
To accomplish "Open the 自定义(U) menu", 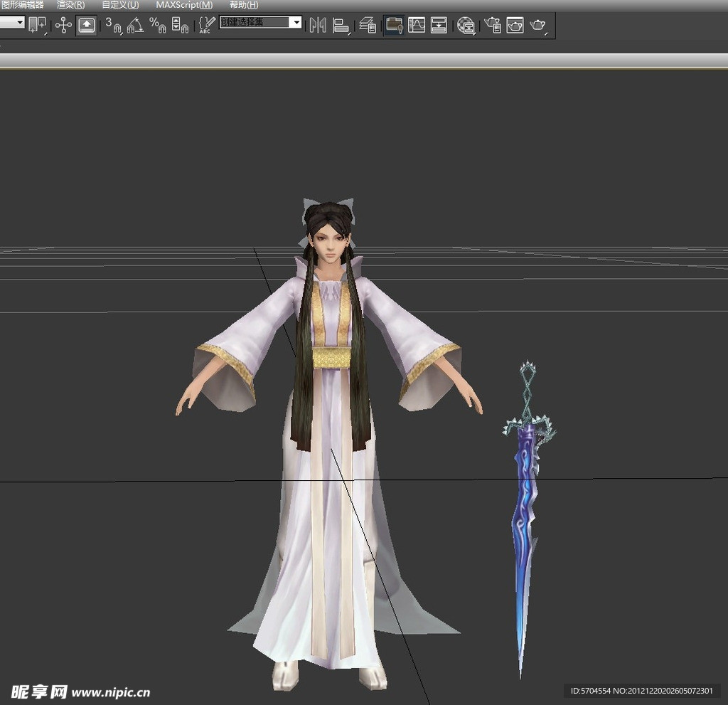I will [120, 5].
